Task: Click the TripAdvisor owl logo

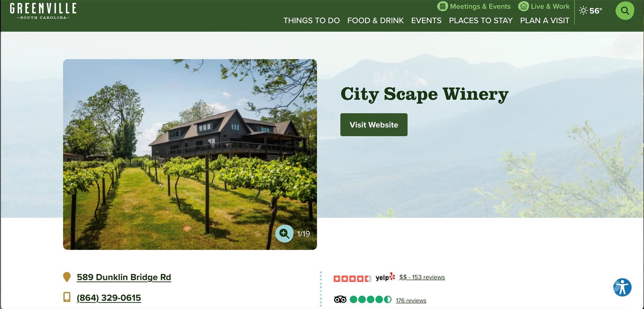Action: [x=340, y=300]
